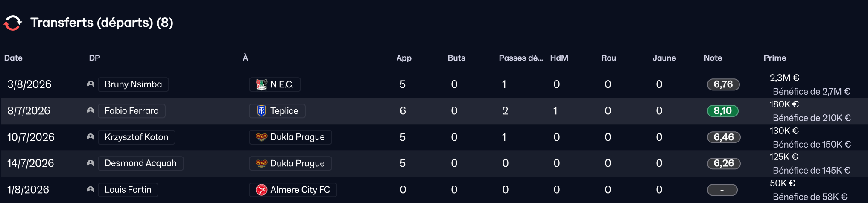Viewport: 868px width, 203px height.
Task: Open Desmond Acquah's player page
Action: 140,163
